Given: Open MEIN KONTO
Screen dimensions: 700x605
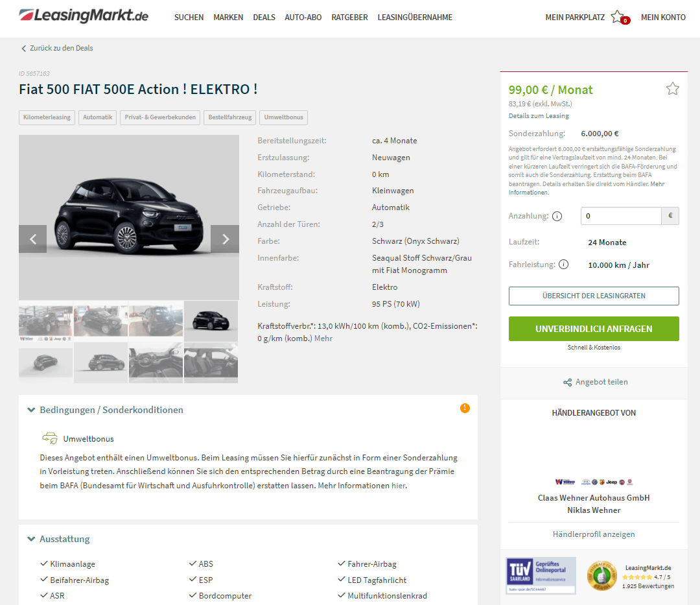Looking at the screenshot, I should [664, 18].
